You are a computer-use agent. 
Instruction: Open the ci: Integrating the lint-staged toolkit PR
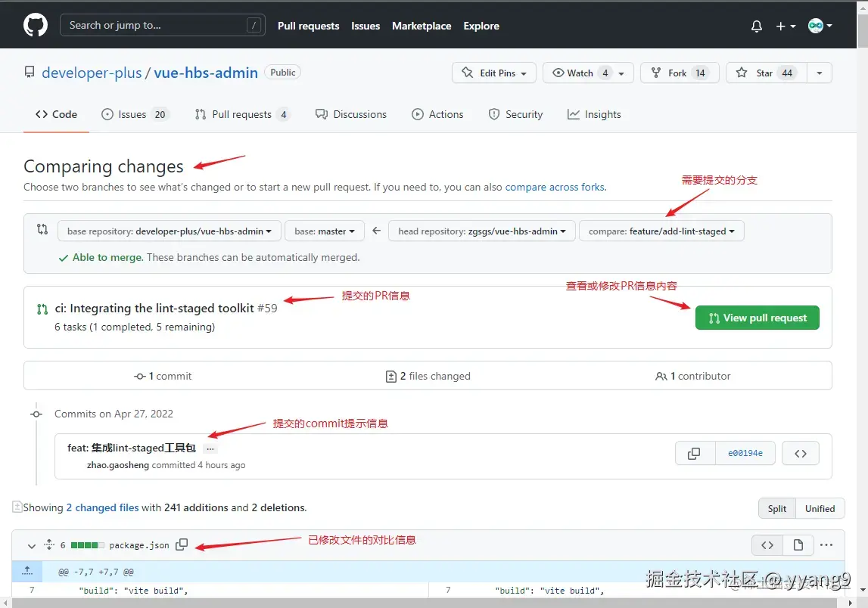(x=154, y=308)
